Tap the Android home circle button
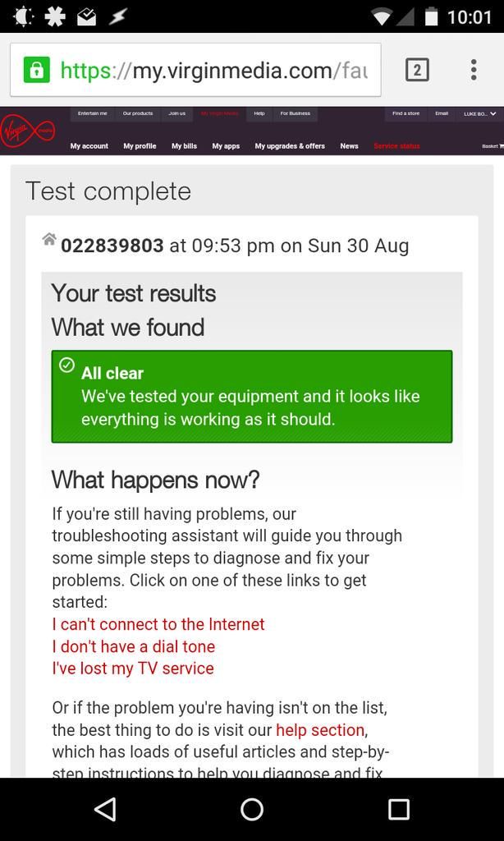 251,809
